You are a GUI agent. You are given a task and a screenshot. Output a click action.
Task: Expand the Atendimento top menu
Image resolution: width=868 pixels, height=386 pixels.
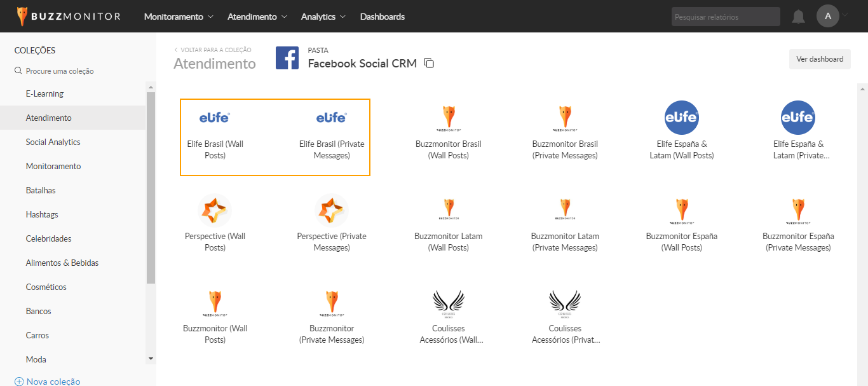tap(257, 17)
